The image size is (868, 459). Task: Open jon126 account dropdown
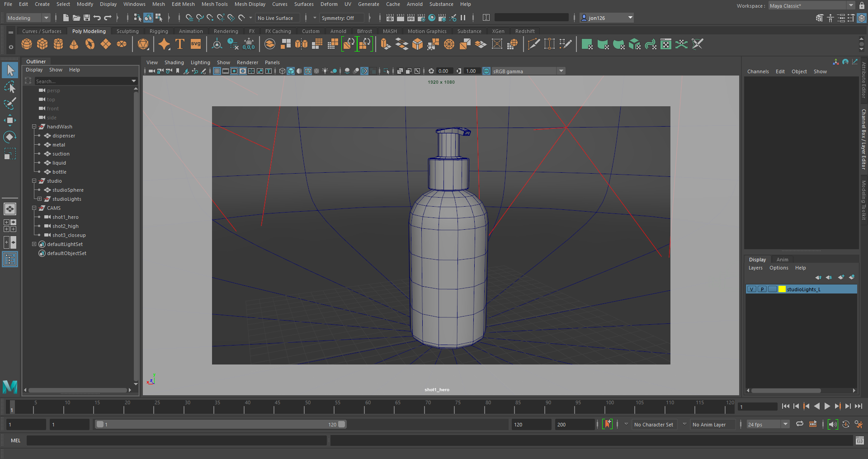click(x=607, y=18)
